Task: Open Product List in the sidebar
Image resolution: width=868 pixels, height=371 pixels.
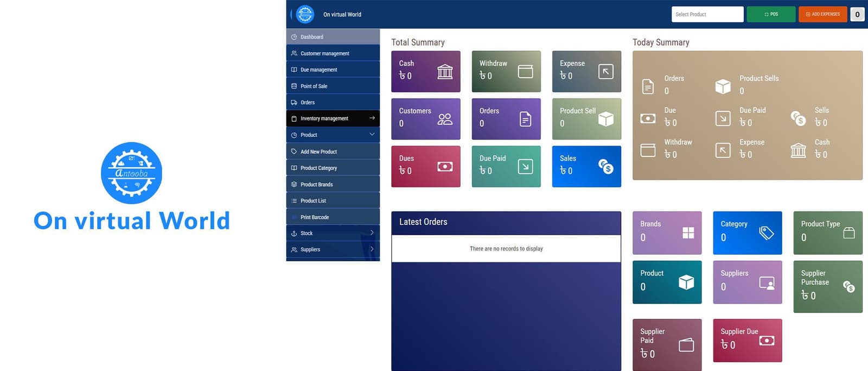Action: [x=333, y=200]
